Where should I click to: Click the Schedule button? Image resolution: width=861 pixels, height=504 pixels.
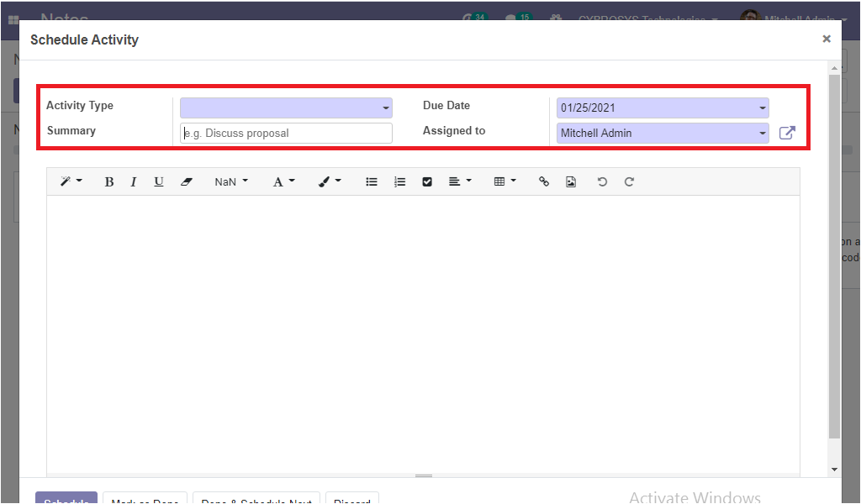tap(66, 498)
